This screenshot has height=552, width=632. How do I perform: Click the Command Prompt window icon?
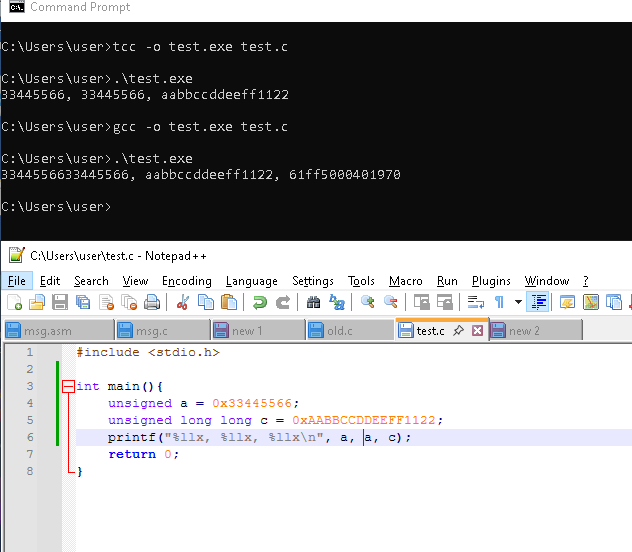(x=17, y=7)
